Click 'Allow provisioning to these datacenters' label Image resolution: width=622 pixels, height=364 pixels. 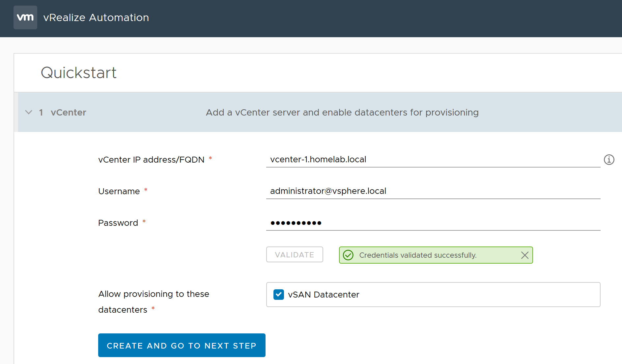[x=154, y=302]
